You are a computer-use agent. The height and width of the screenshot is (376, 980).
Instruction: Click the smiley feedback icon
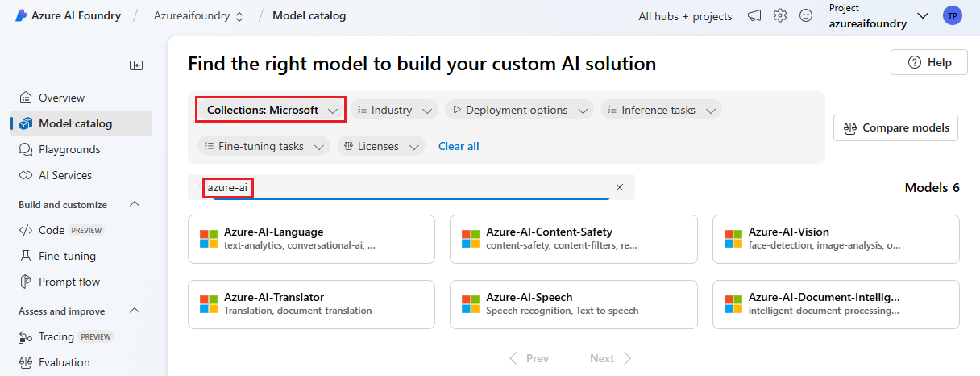pyautogui.click(x=806, y=16)
